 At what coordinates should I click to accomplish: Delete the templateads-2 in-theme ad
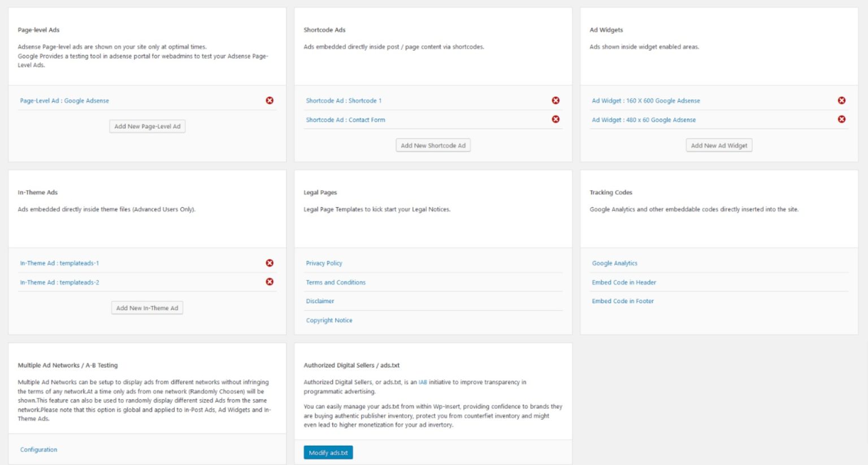click(270, 282)
